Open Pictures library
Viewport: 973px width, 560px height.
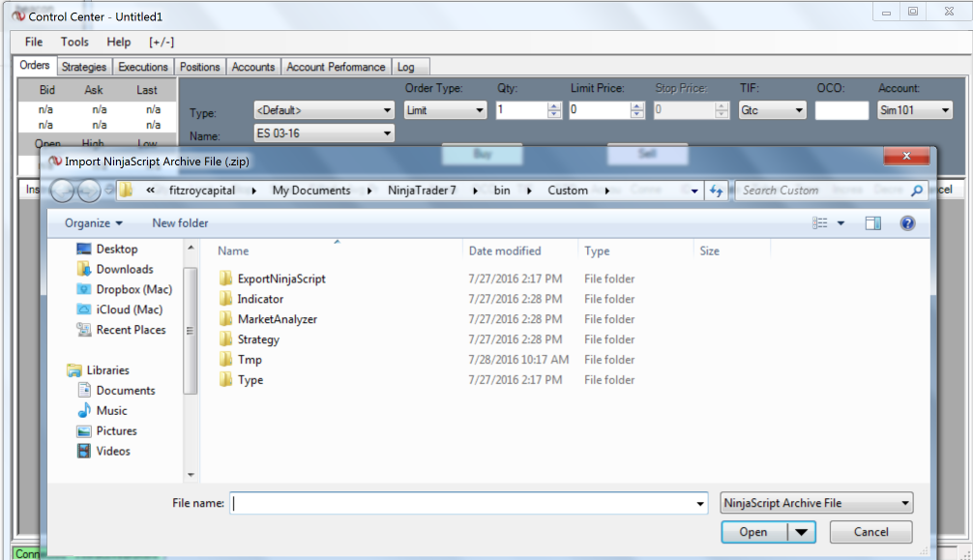(x=106, y=430)
